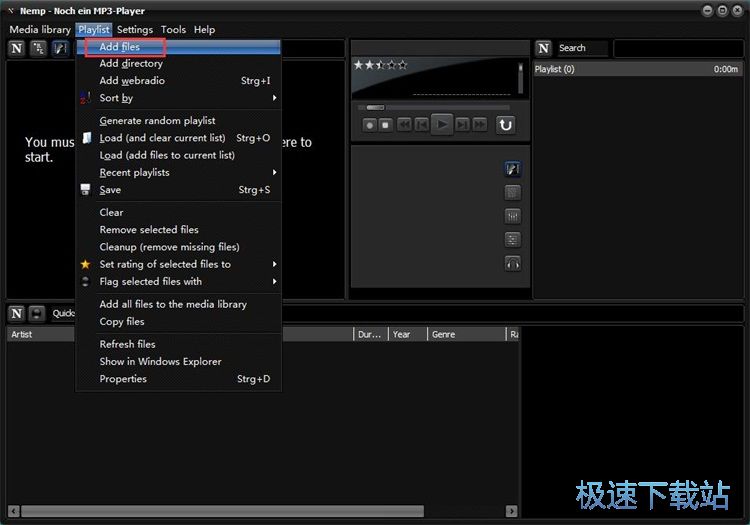Click Load (add files to current list)
Image resolution: width=750 pixels, height=525 pixels.
click(x=178, y=155)
